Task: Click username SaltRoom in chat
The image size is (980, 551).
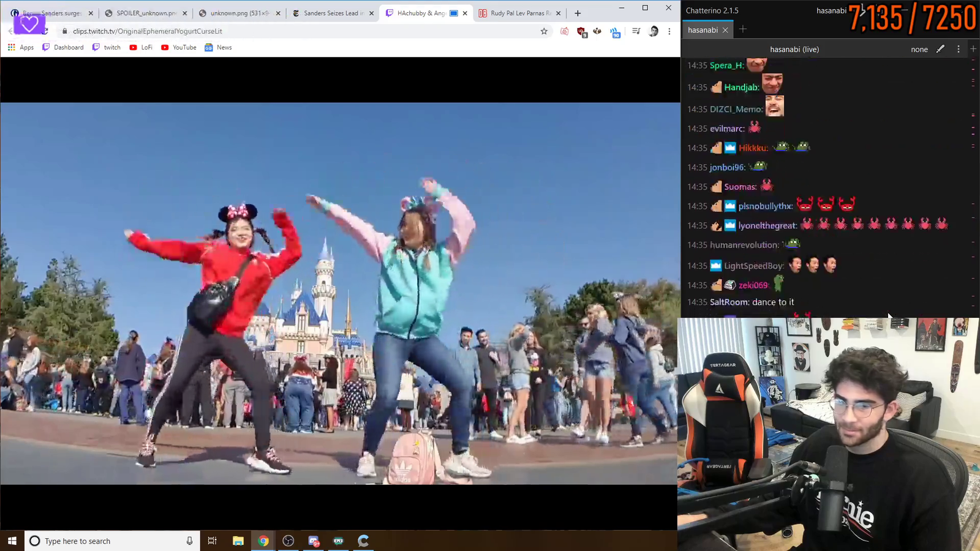Action: tap(729, 302)
